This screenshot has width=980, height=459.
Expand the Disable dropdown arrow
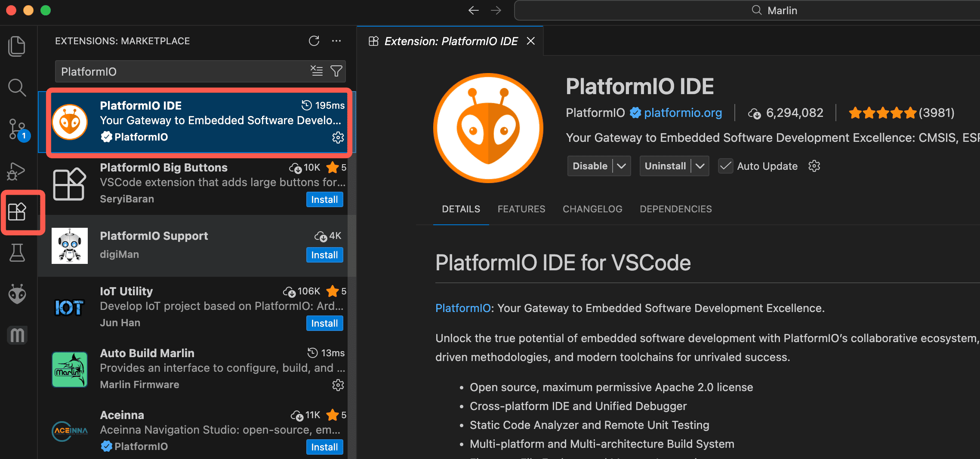click(x=621, y=166)
